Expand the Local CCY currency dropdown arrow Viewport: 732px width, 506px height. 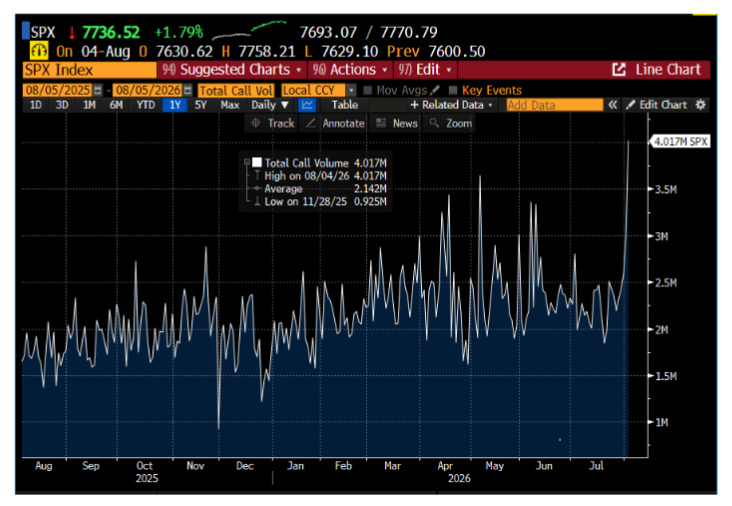click(x=352, y=90)
